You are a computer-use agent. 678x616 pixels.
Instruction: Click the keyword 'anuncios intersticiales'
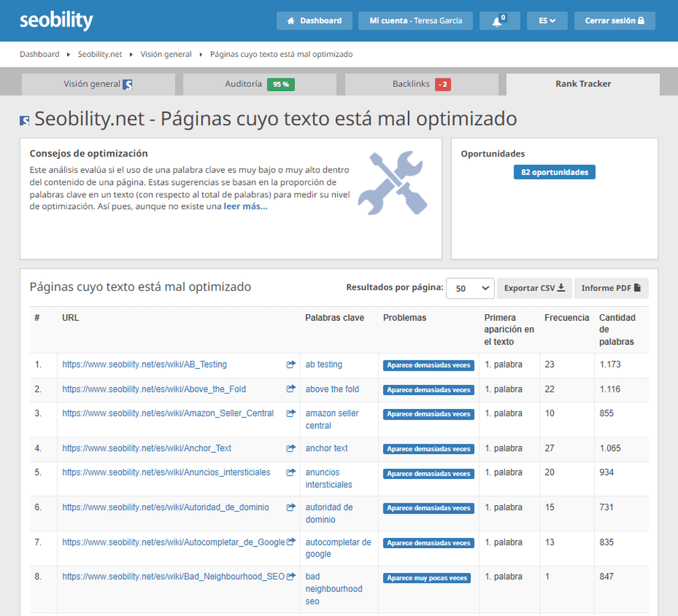(329, 478)
